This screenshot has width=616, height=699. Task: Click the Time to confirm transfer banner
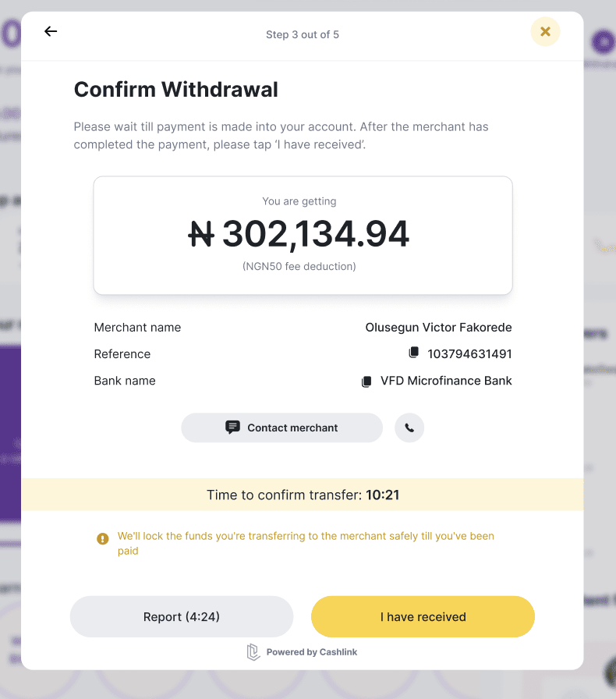[x=303, y=495]
